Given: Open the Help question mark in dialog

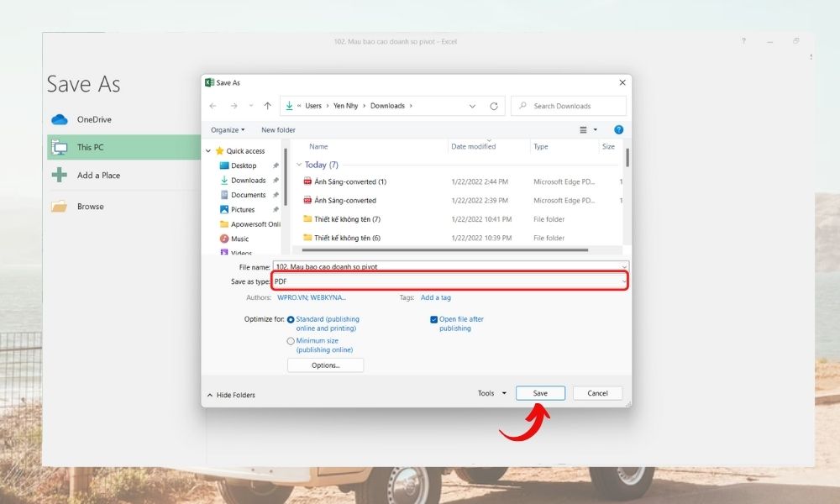Looking at the screenshot, I should click(x=619, y=129).
